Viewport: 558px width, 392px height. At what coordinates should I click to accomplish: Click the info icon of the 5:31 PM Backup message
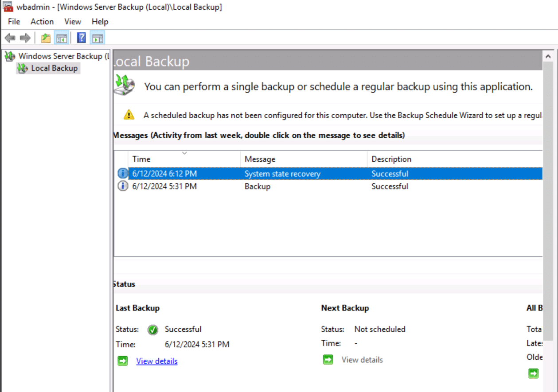pyautogui.click(x=123, y=186)
